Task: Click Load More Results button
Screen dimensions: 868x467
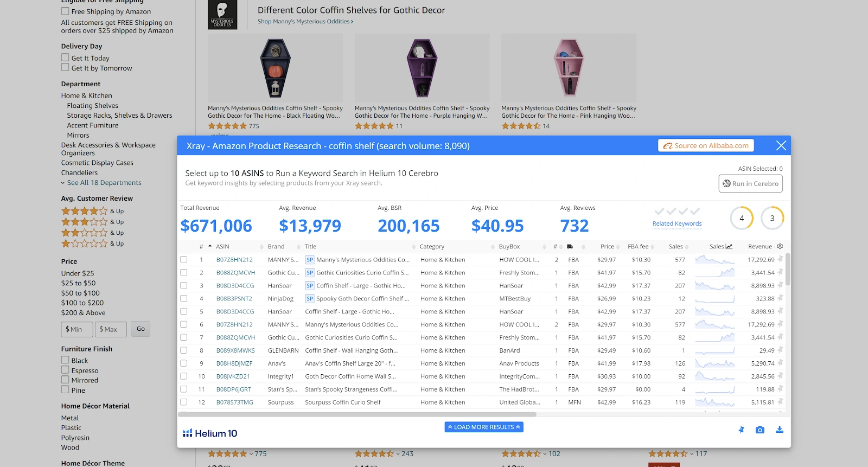Action: (484, 427)
